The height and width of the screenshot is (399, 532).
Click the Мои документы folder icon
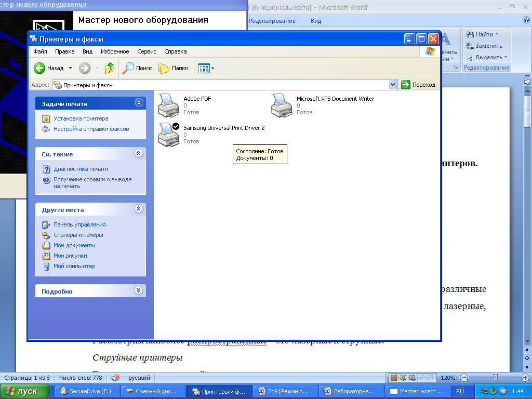coord(46,245)
